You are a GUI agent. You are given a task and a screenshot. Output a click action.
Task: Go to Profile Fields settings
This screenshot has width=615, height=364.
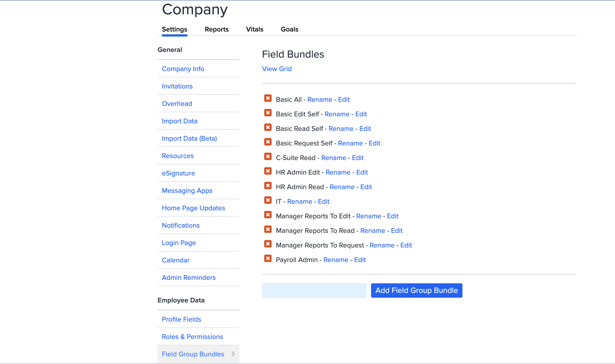(x=181, y=320)
